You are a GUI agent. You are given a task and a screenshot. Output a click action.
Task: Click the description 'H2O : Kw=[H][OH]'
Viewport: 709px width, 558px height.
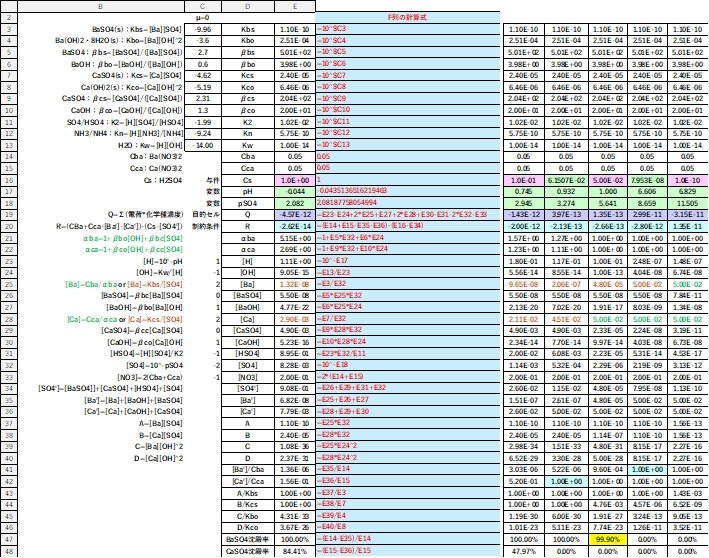151,145
